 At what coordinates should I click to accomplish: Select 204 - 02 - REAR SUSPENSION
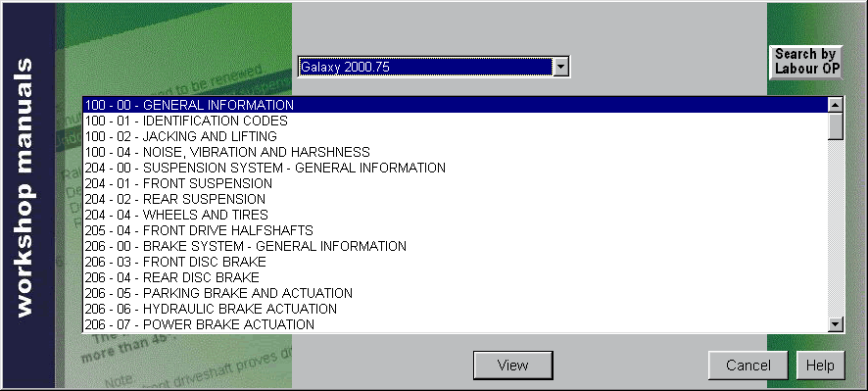(455, 199)
